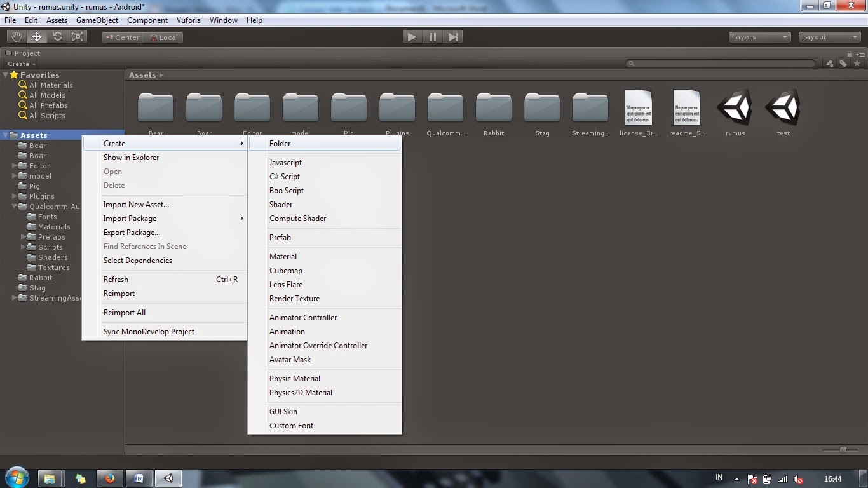Step forward one frame
Image resolution: width=868 pixels, height=488 pixels.
pos(453,37)
